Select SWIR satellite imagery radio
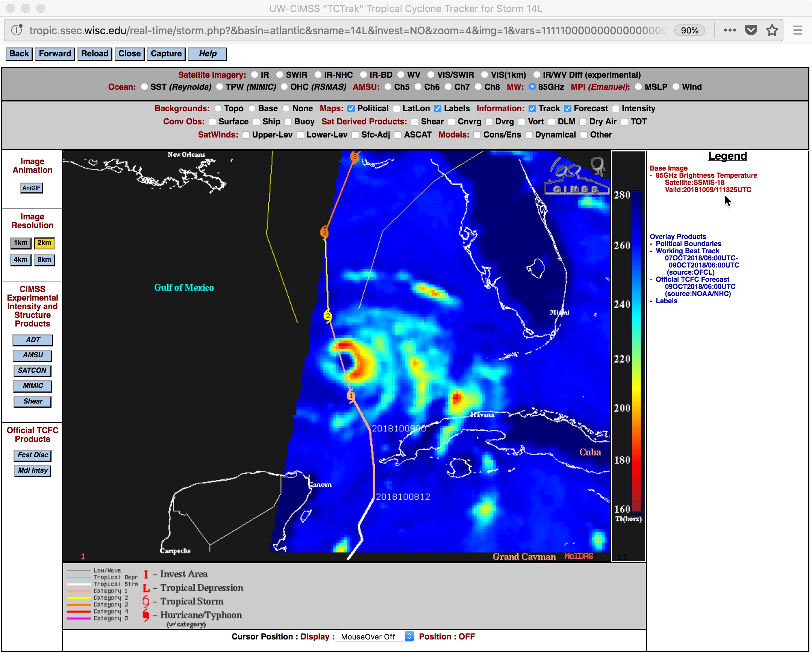 pos(279,75)
